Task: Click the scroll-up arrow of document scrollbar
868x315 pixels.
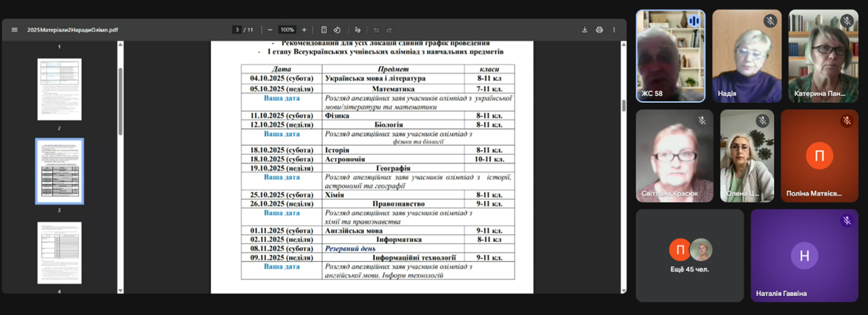Action: tap(624, 45)
